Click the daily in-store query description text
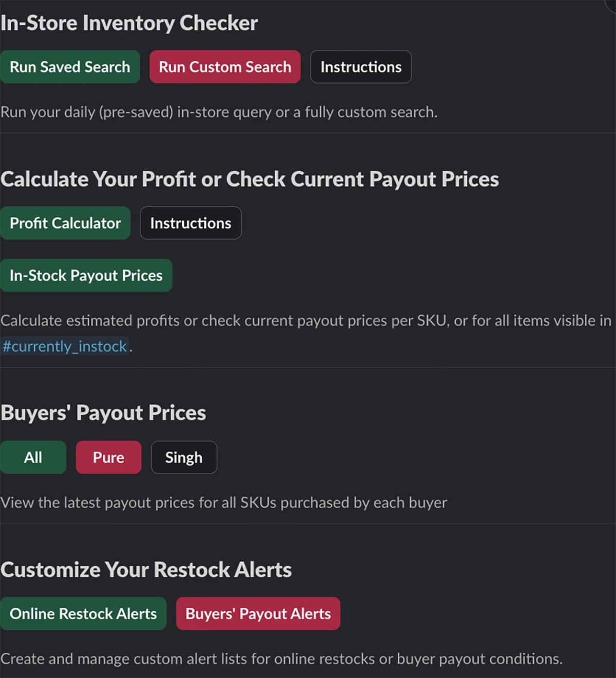 coord(219,112)
